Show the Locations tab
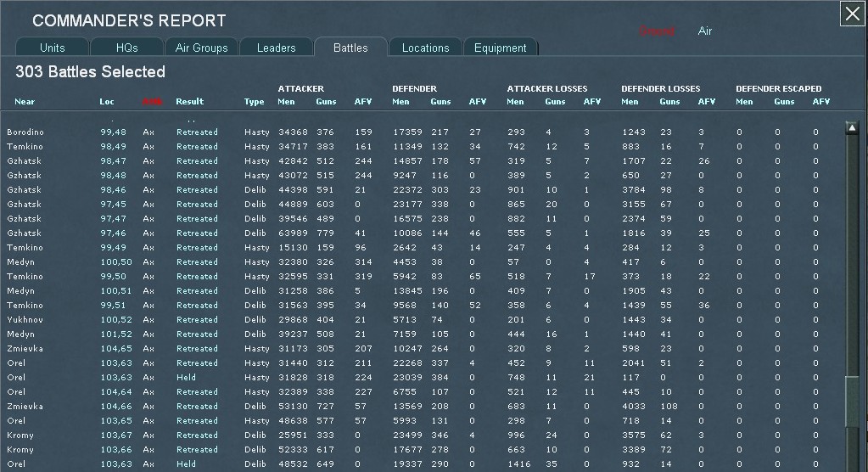 [425, 48]
